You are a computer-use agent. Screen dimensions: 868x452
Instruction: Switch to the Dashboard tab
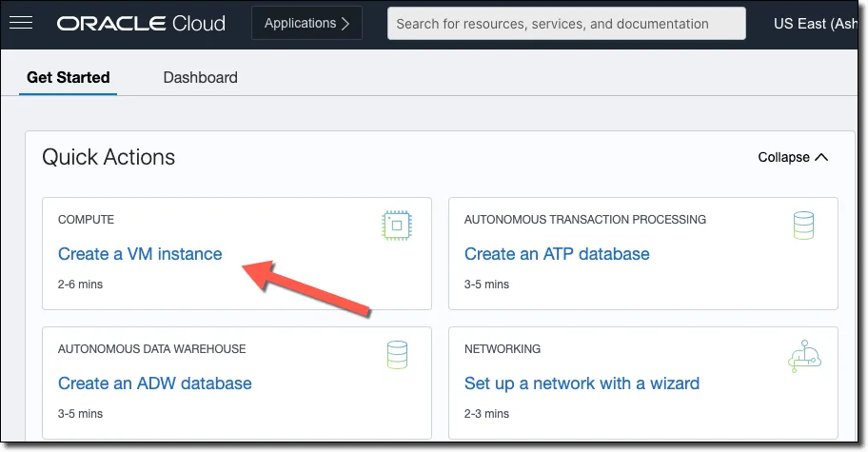click(x=201, y=77)
